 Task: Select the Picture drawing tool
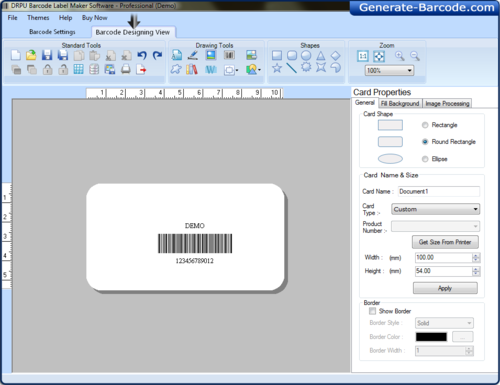point(211,55)
